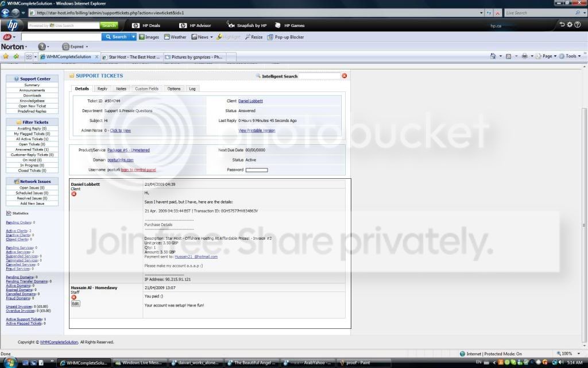Switch to the Log tab
Viewport: 588px width, 368px height.
[192, 89]
